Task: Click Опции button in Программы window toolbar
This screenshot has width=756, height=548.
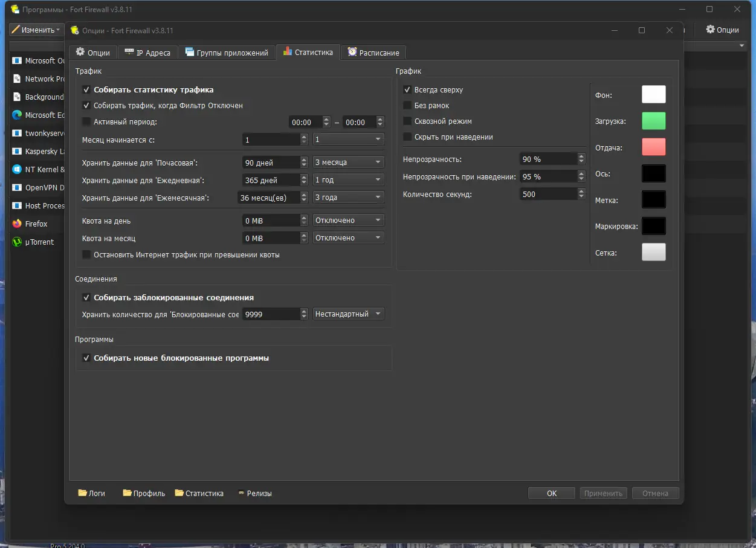Action: (722, 30)
